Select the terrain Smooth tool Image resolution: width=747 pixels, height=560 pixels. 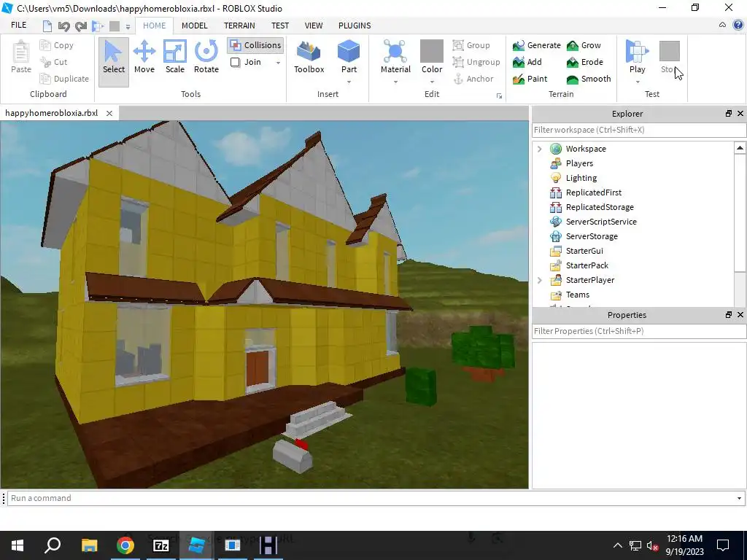click(x=589, y=79)
